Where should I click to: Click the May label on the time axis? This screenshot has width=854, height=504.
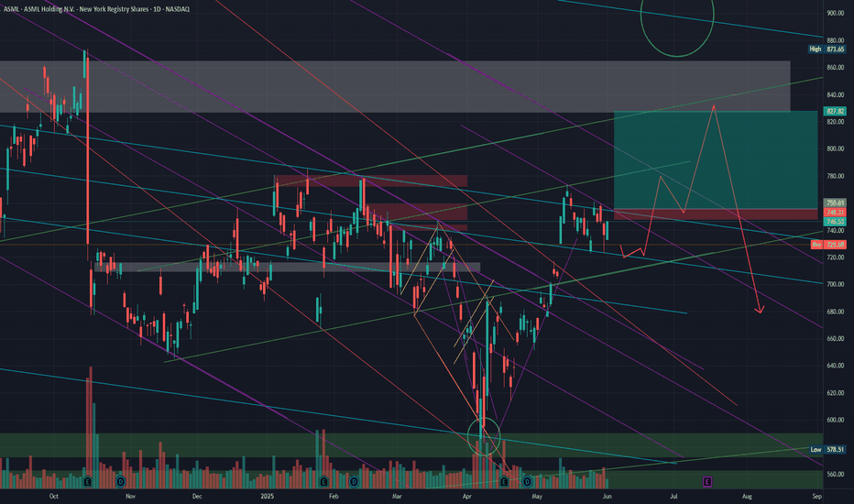[x=537, y=497]
